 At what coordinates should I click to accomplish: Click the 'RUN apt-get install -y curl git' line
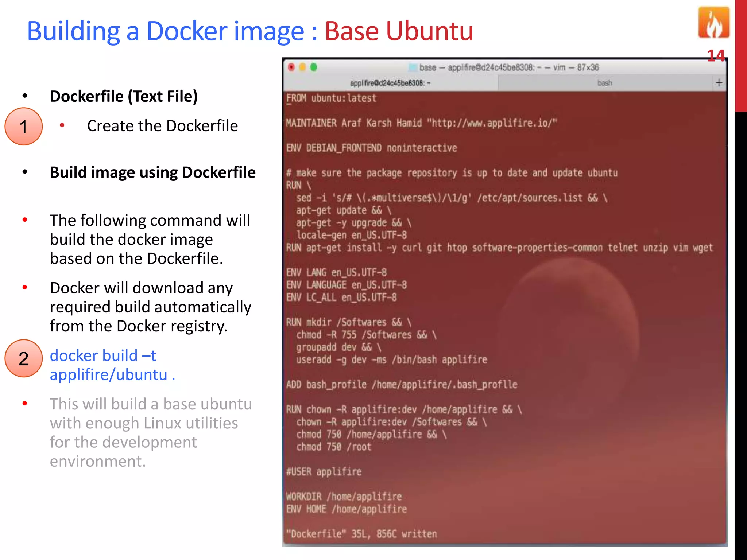[499, 248]
